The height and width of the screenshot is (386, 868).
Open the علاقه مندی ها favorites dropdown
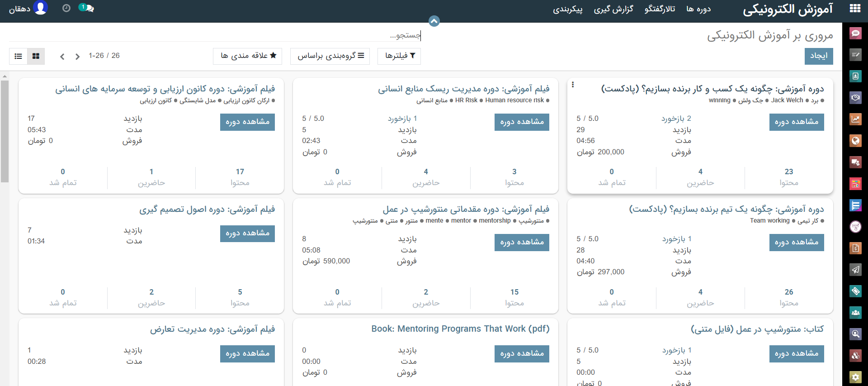click(248, 56)
